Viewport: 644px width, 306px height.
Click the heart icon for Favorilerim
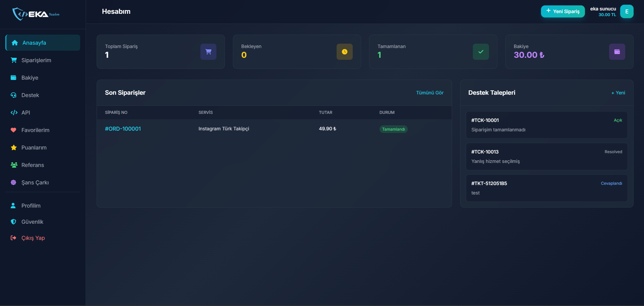point(13,130)
